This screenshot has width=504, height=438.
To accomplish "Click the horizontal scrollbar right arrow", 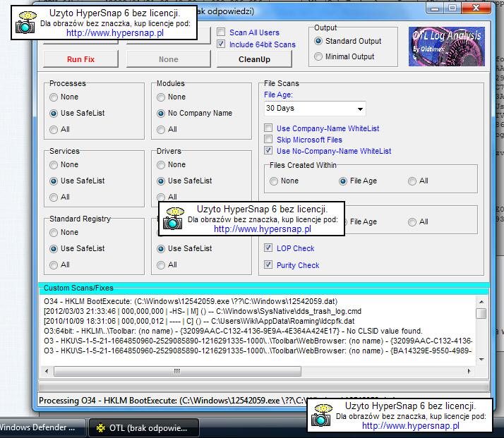I will click(x=469, y=371).
